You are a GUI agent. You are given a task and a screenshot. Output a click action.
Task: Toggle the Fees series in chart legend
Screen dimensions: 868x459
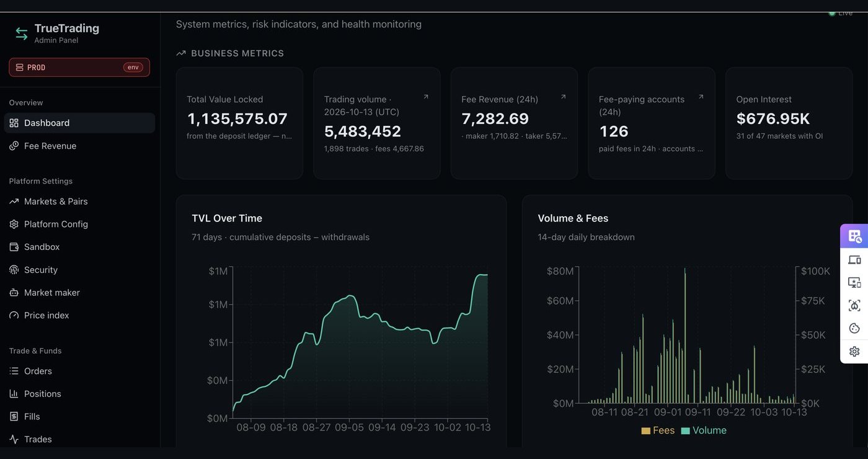pos(658,430)
